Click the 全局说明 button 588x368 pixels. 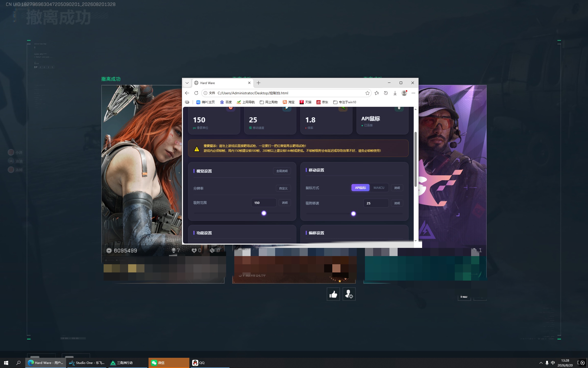click(282, 171)
